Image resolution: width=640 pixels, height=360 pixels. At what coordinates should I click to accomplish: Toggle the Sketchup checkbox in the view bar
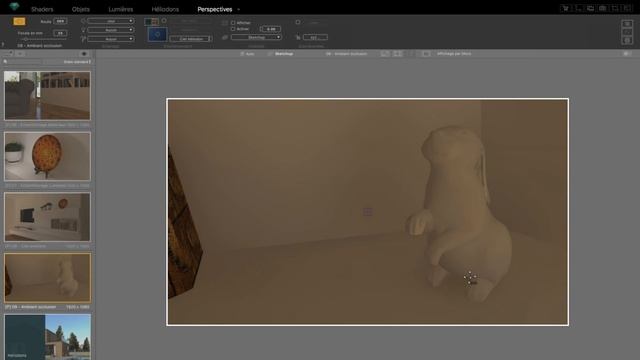point(270,53)
